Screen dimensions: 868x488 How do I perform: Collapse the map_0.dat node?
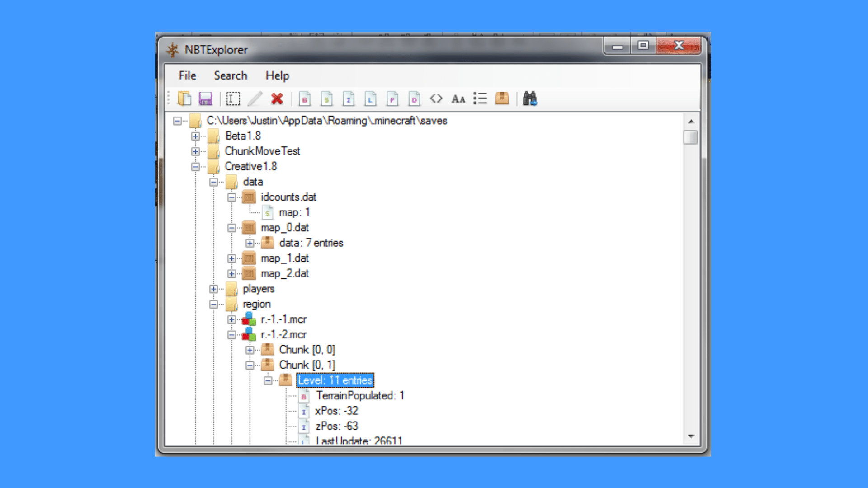231,228
